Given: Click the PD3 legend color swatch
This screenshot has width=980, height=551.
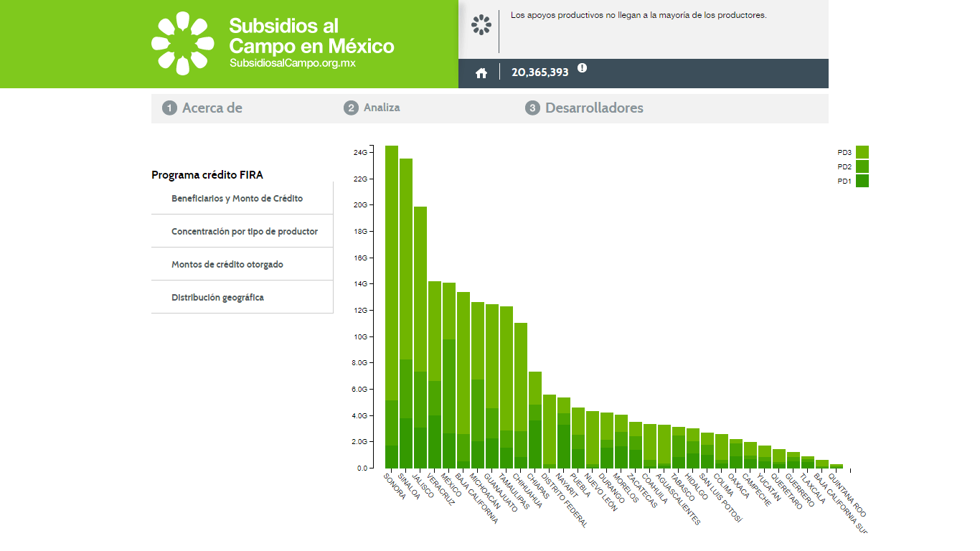Looking at the screenshot, I should coord(862,152).
